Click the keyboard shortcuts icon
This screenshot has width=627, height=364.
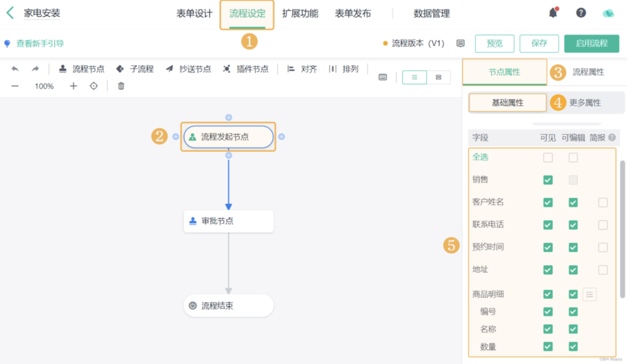(x=383, y=77)
